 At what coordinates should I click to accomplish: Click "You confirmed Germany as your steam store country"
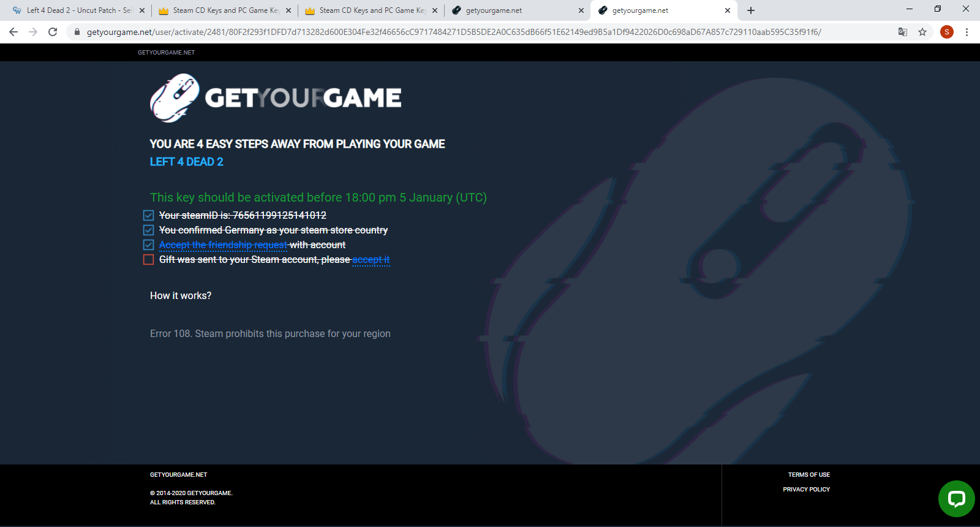click(273, 230)
